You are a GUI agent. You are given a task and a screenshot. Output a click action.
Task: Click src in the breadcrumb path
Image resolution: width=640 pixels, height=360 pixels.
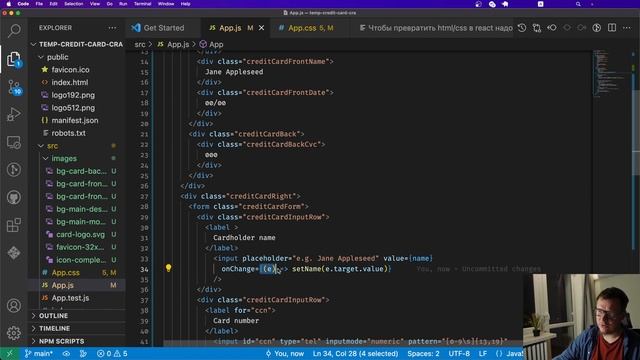coord(140,44)
